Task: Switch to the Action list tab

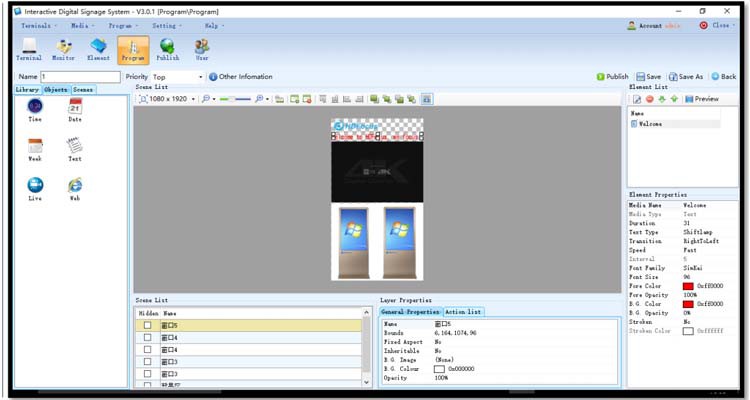Action: (x=463, y=312)
